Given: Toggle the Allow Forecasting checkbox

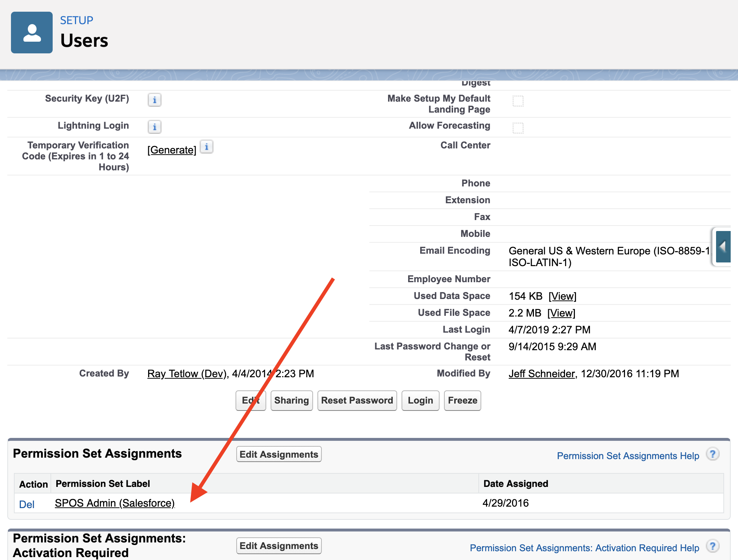Looking at the screenshot, I should 518,128.
